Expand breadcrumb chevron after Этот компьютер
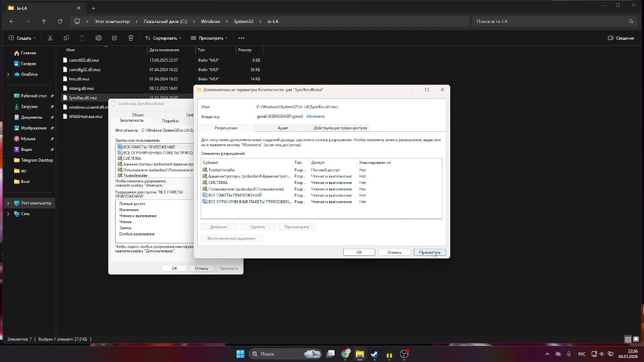This screenshot has width=644, height=362. point(136,22)
